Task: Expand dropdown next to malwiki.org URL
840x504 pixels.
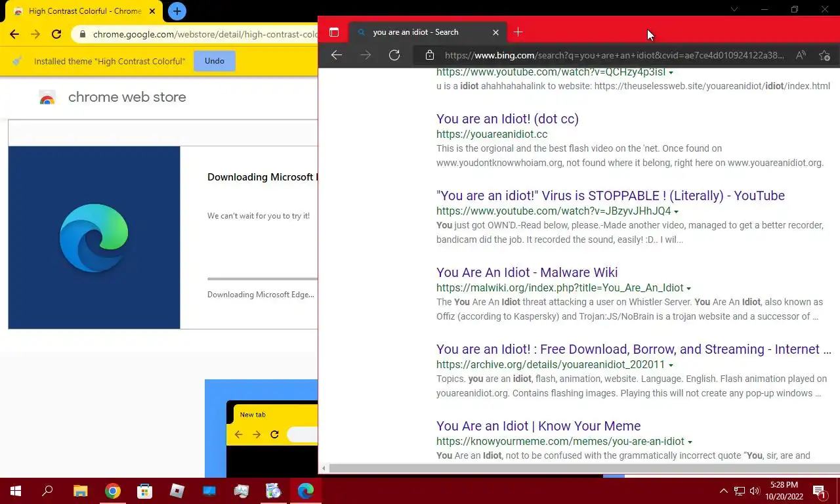Action: [x=688, y=288]
